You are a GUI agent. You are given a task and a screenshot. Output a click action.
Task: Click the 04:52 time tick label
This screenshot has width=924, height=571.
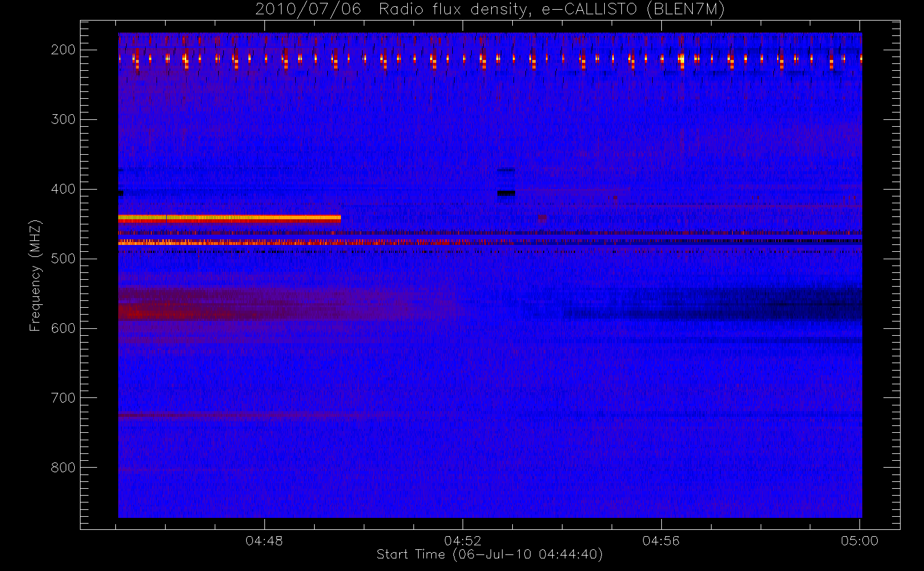[x=463, y=541]
